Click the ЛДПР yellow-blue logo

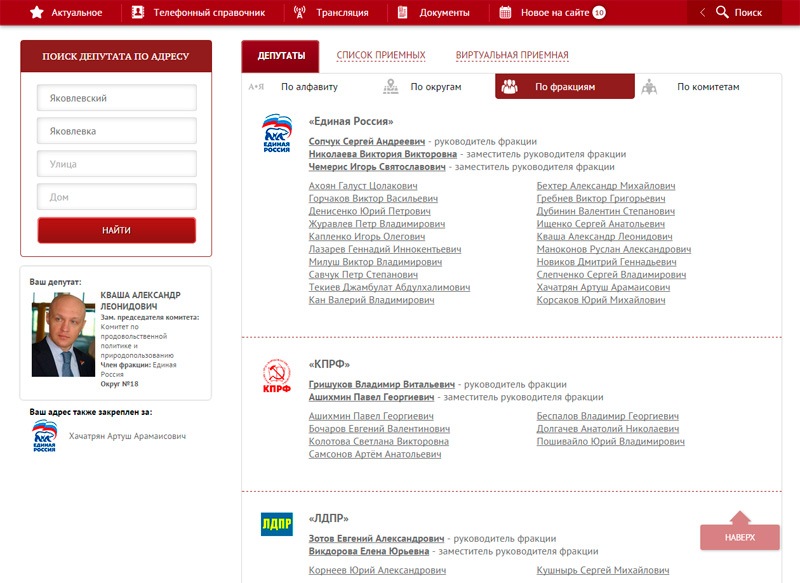pyautogui.click(x=277, y=524)
